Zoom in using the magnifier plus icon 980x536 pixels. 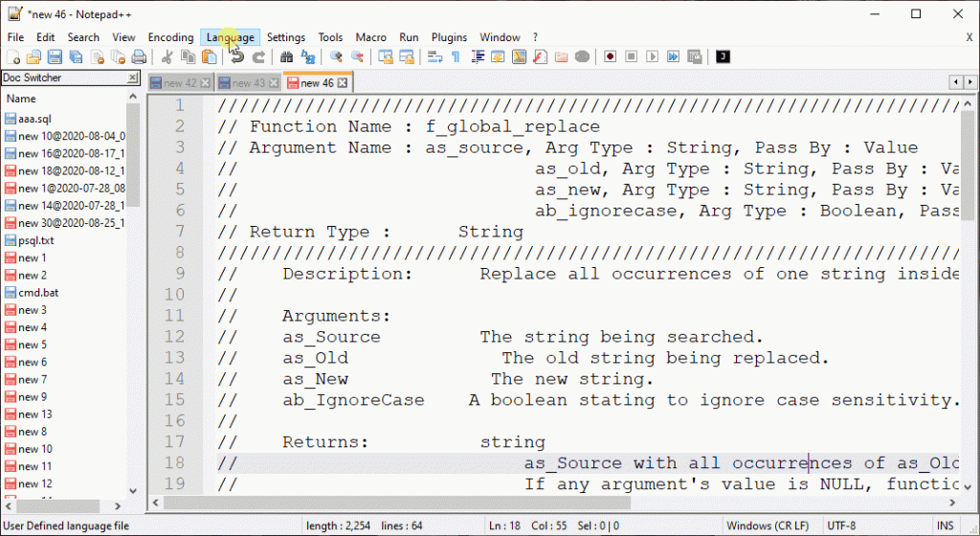click(x=336, y=56)
